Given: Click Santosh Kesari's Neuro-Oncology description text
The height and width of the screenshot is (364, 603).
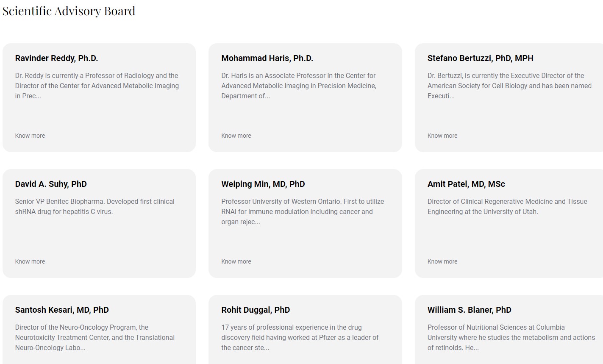Looking at the screenshot, I should (95, 337).
